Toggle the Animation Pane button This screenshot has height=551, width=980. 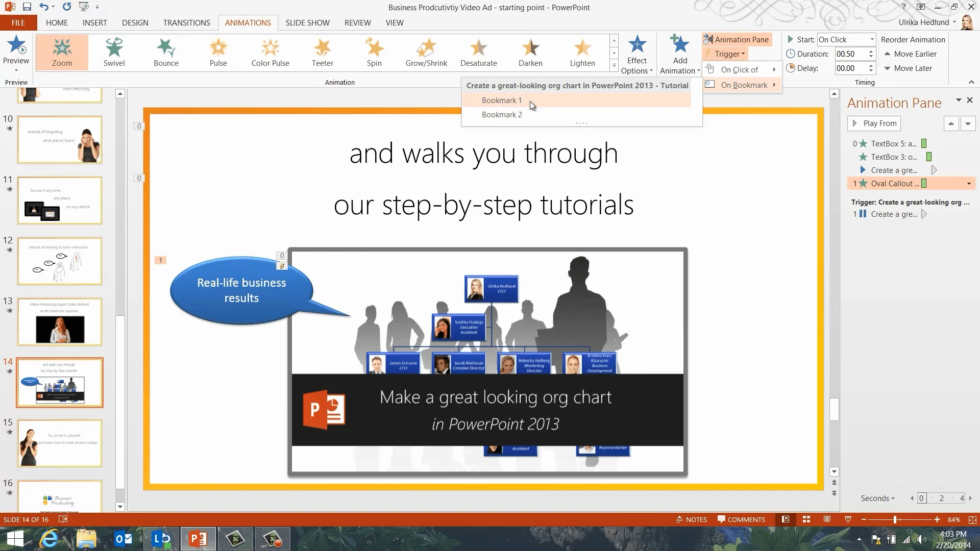click(x=736, y=39)
